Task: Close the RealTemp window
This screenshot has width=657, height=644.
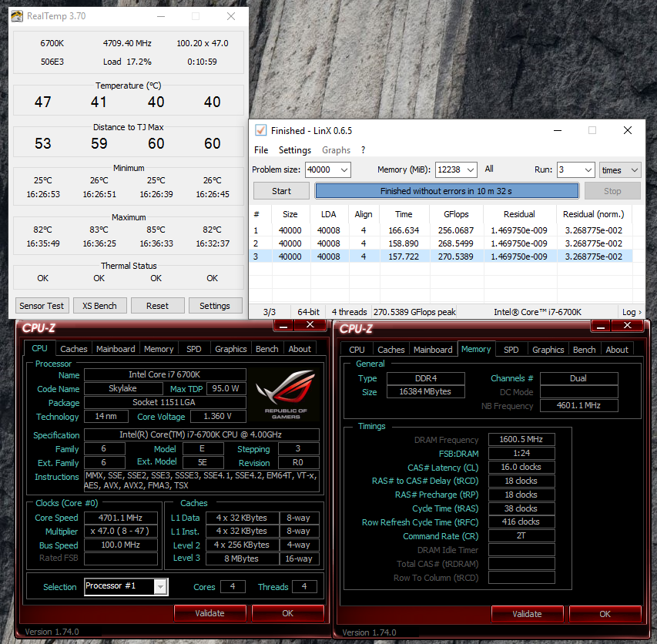Action: click(x=231, y=16)
